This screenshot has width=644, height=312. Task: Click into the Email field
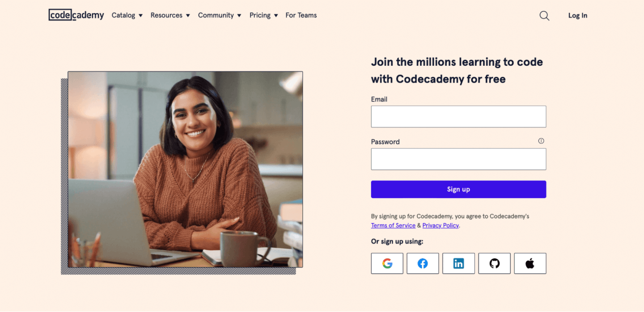click(x=458, y=116)
